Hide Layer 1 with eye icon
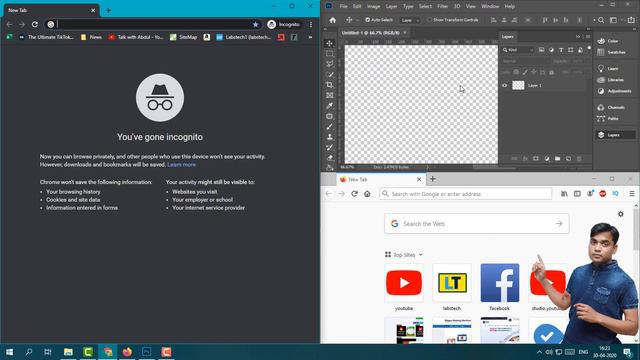 504,85
